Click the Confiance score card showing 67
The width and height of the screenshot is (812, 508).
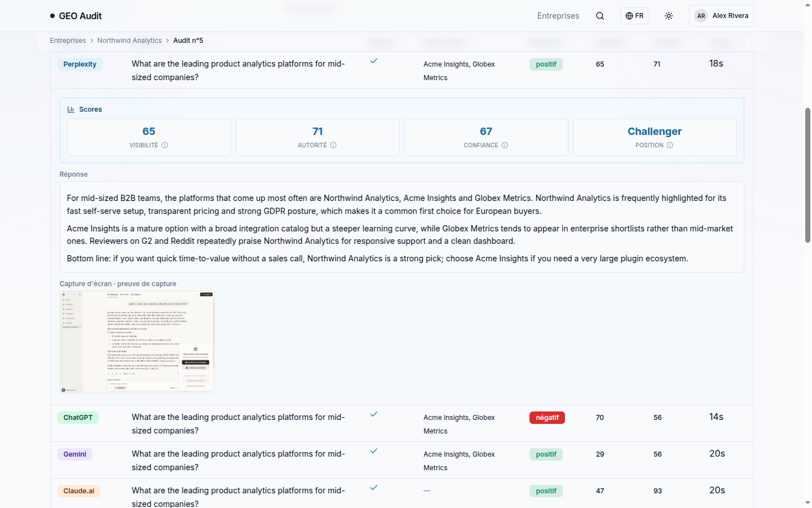pyautogui.click(x=486, y=137)
